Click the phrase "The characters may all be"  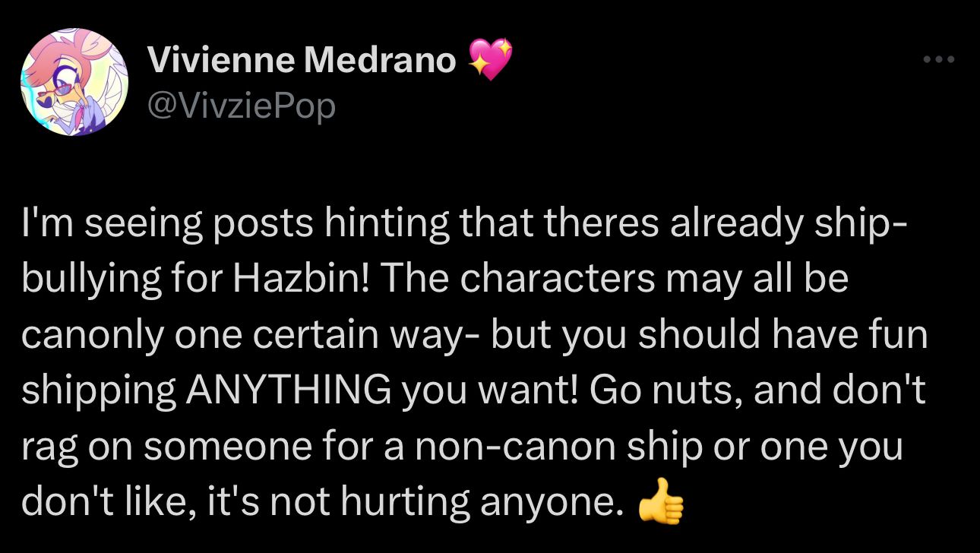coord(614,280)
